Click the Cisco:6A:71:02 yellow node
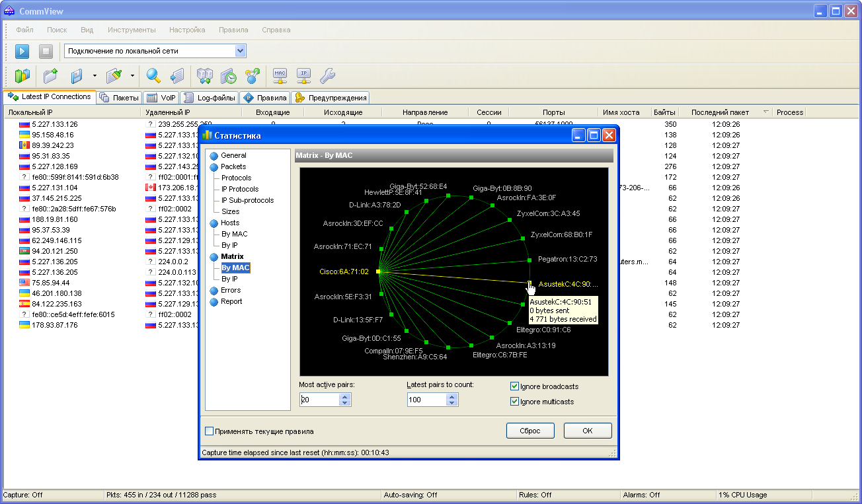 pyautogui.click(x=378, y=271)
